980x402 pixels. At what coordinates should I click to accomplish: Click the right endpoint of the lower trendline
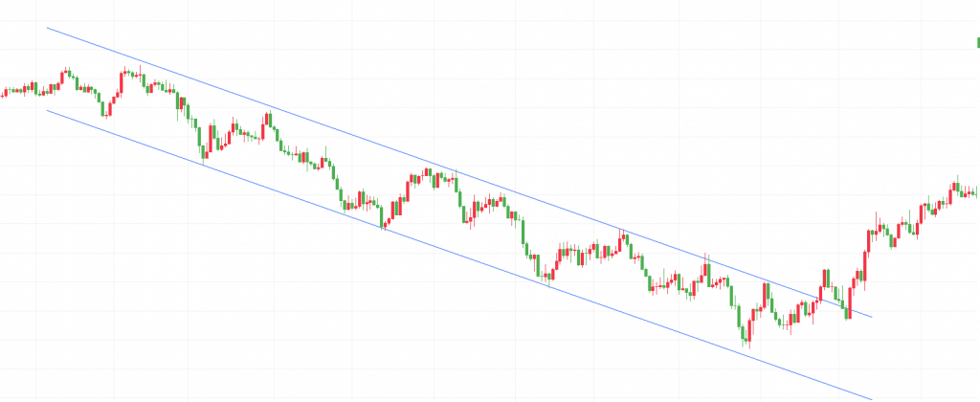point(873,398)
